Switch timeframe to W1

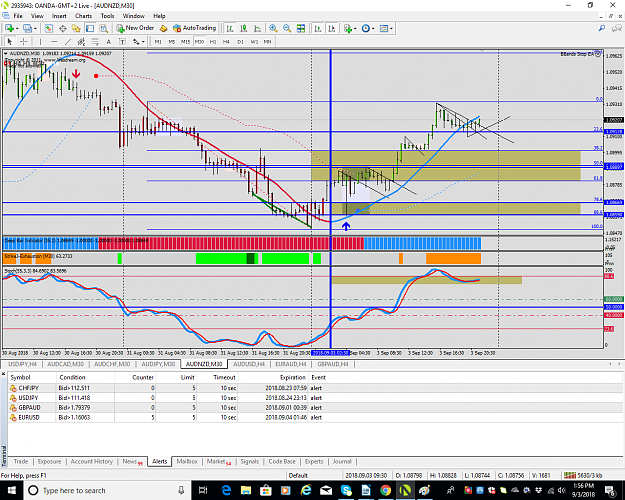(254, 41)
